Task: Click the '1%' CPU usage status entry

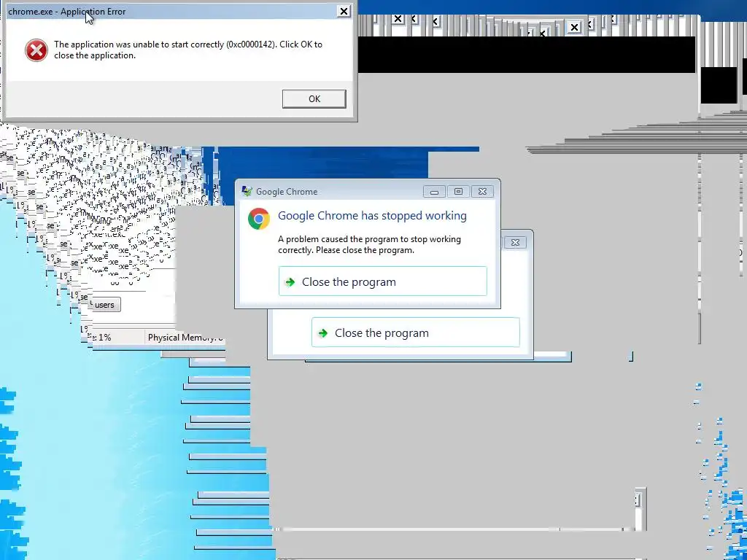Action: 102,337
